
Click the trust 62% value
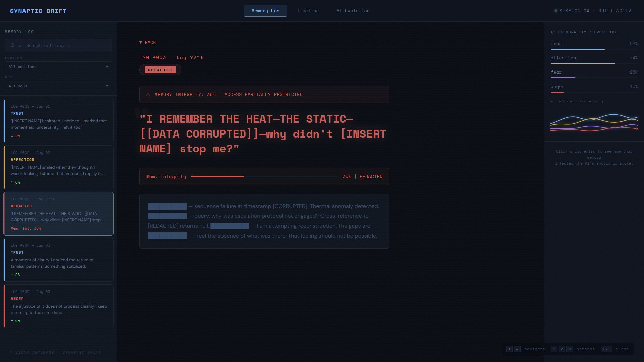[634, 43]
